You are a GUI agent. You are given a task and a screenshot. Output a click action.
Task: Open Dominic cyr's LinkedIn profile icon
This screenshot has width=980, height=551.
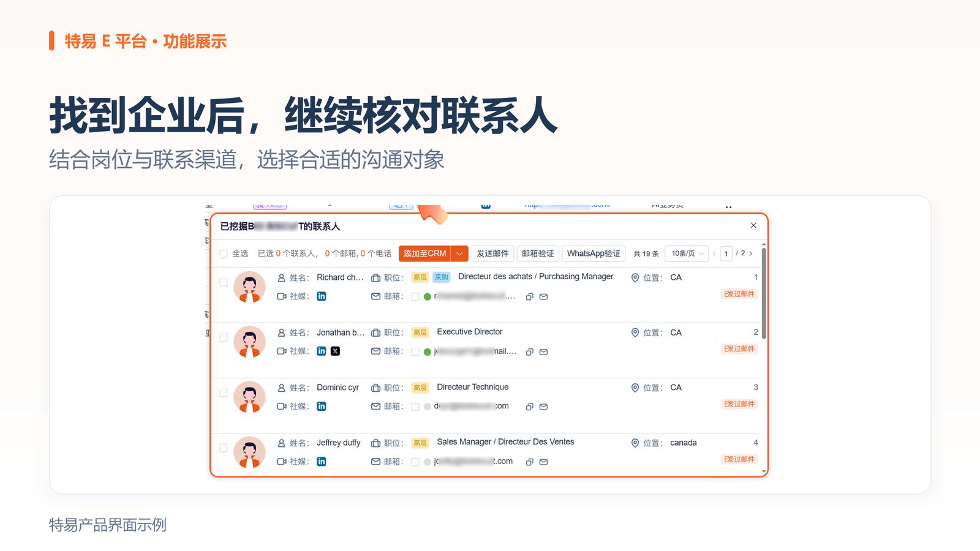(x=322, y=407)
